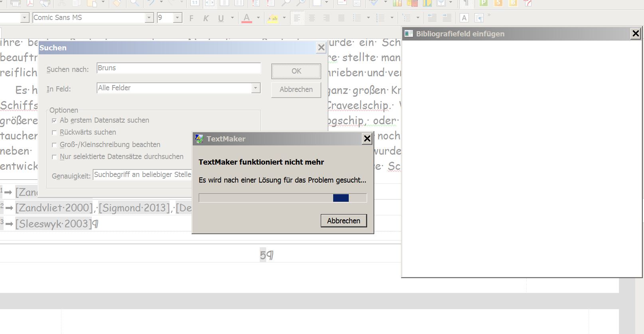The height and width of the screenshot is (334, 644).
Task: Justify the paragraph
Action: (341, 18)
